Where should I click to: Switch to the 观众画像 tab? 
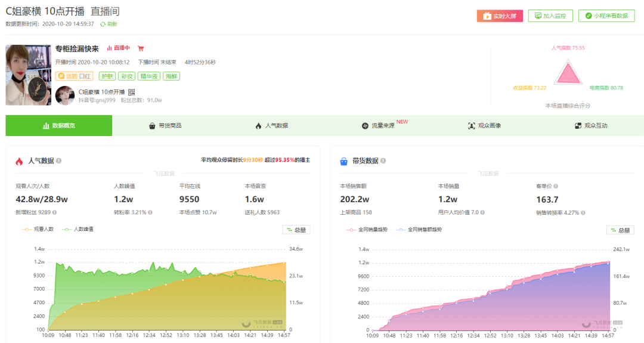(x=484, y=126)
